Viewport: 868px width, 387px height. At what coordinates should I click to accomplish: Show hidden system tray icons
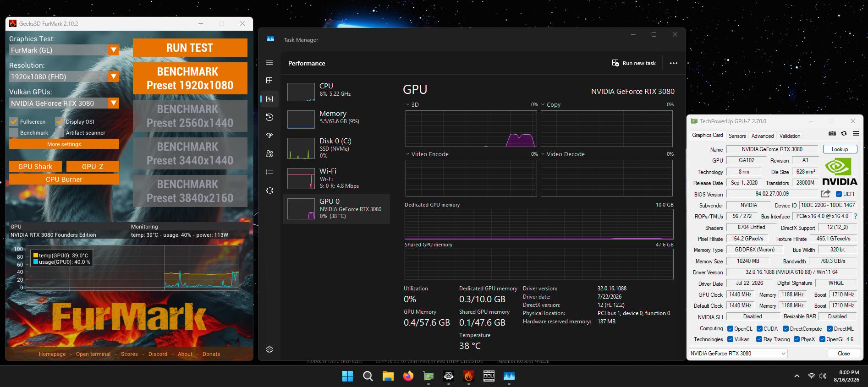pos(797,376)
